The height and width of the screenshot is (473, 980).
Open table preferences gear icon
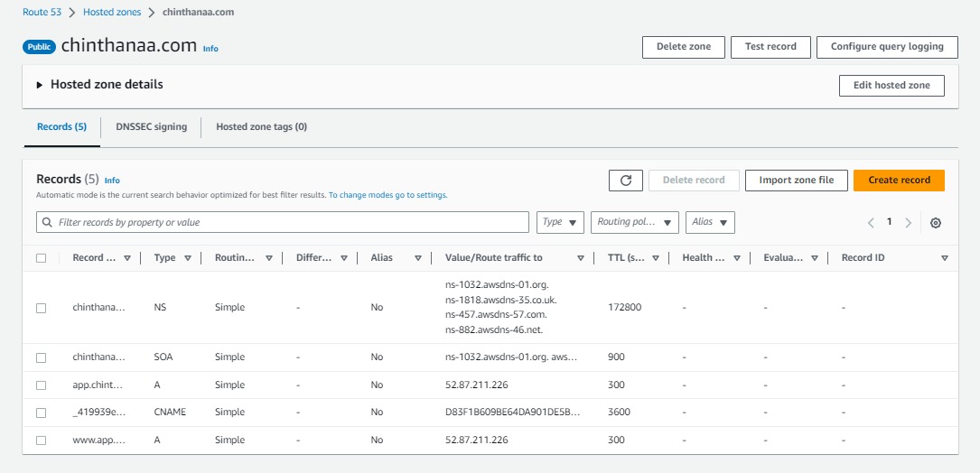tap(936, 223)
